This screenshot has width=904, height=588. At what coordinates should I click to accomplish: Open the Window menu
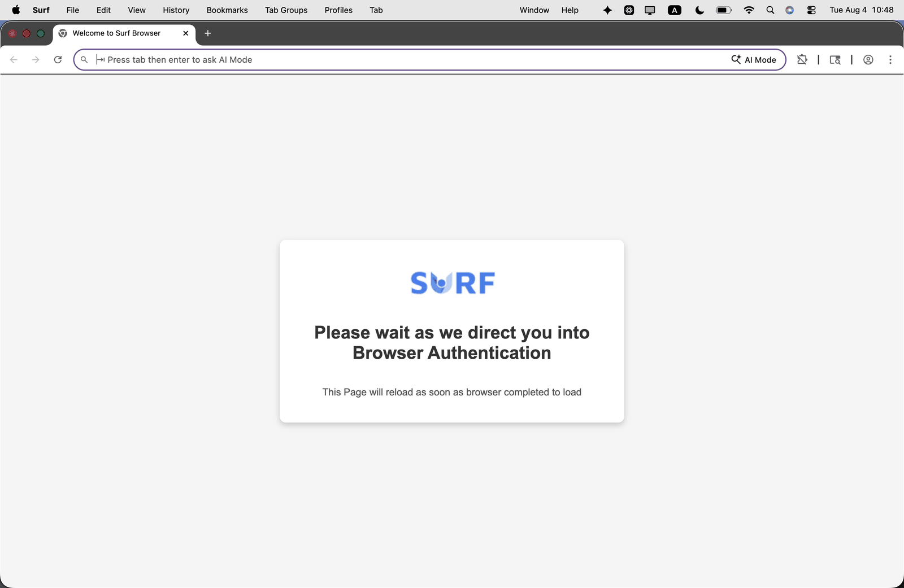[x=534, y=10]
